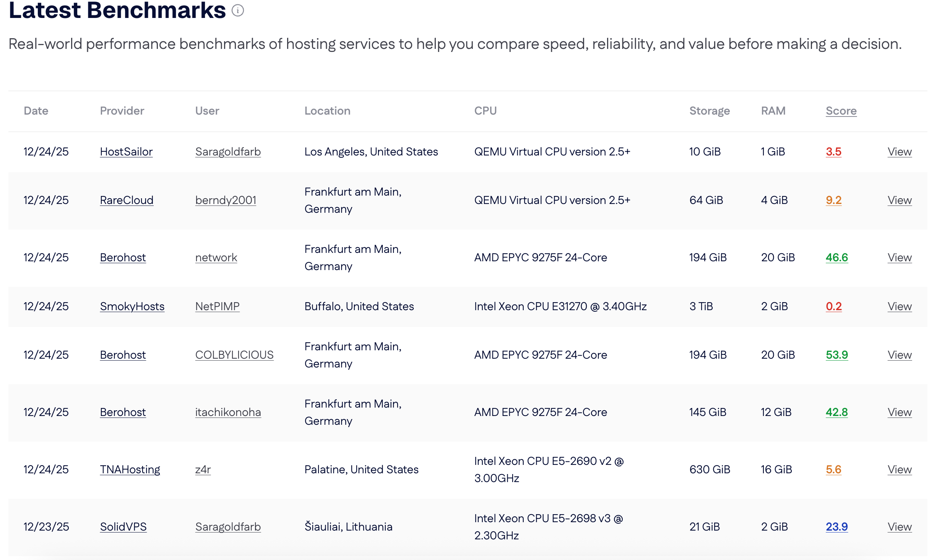This screenshot has width=932, height=560.
Task: View the TNAHosting benchmark result
Action: [x=899, y=469]
